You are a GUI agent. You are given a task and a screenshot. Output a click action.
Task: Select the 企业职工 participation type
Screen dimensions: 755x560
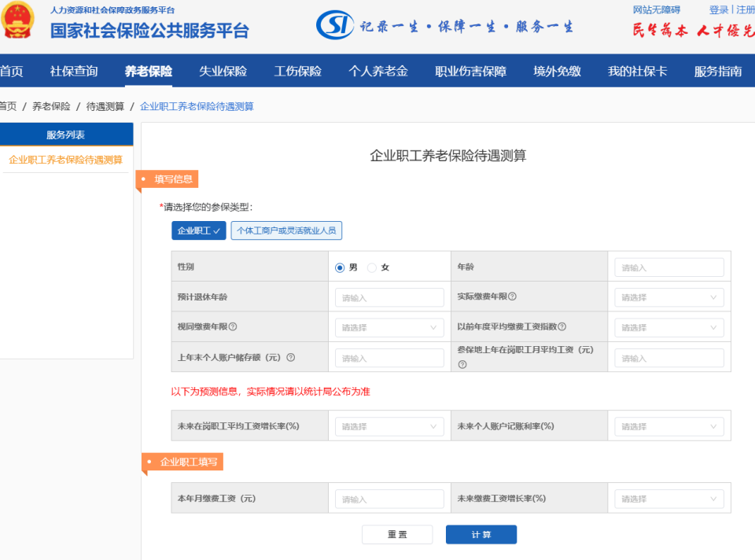(x=198, y=230)
